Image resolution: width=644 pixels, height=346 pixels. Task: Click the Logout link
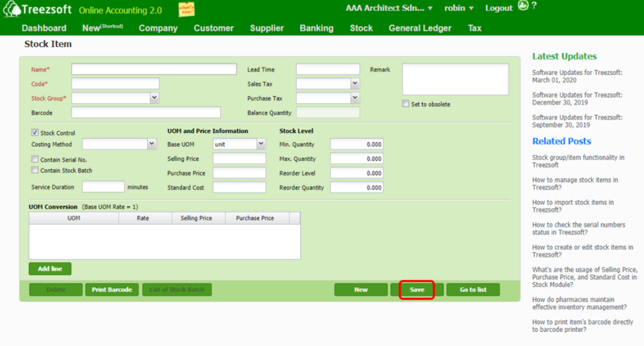pos(499,8)
